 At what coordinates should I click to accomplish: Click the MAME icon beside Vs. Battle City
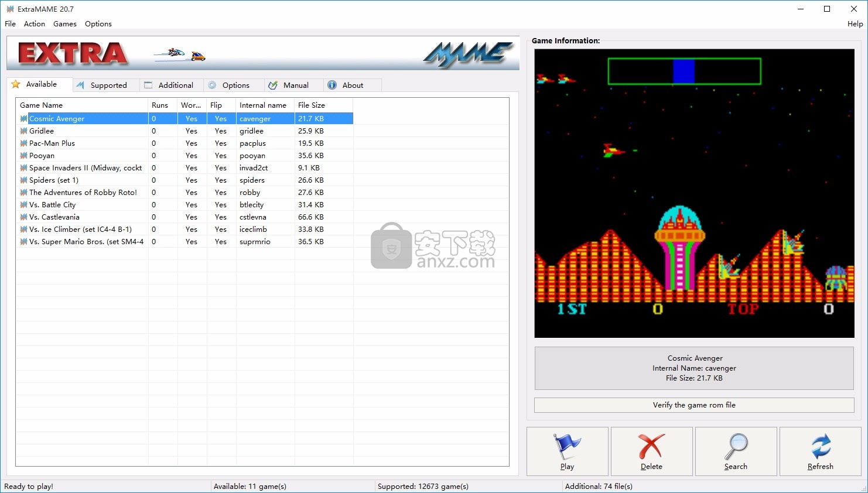click(23, 205)
